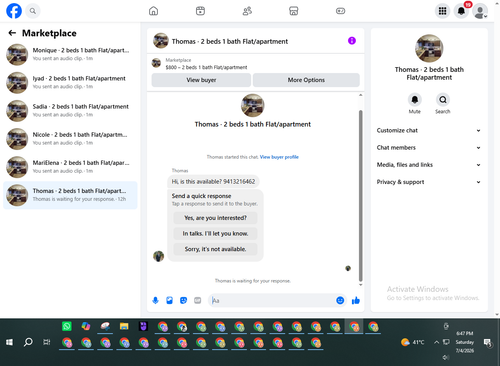This screenshot has height=366, width=500.
Task: Click the View buyer button
Action: coord(201,80)
